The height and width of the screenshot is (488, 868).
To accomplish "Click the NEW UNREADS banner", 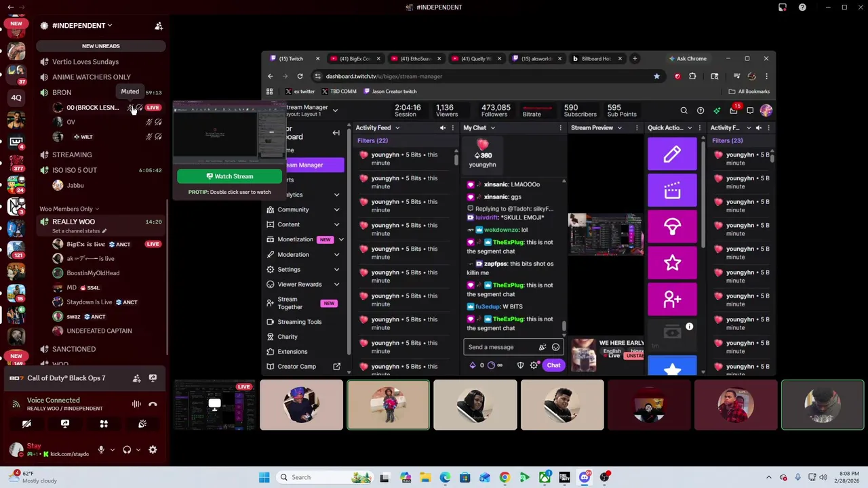I will pyautogui.click(x=101, y=46).
